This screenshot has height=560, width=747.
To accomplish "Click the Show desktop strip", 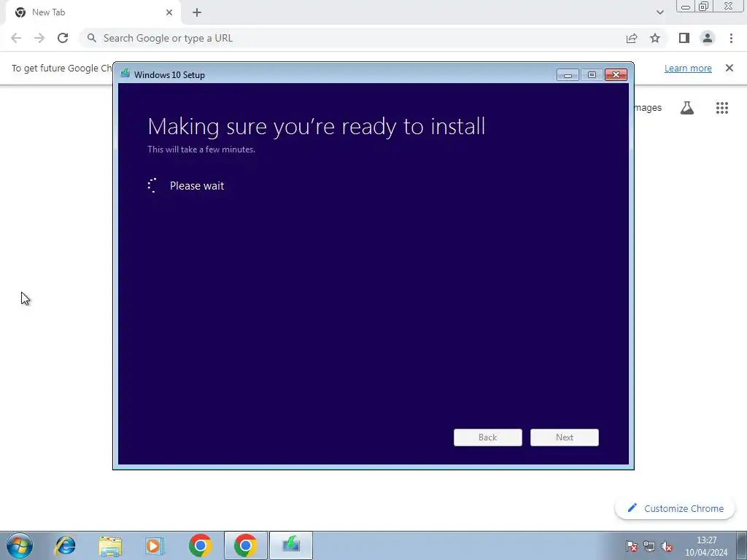I will 742,545.
